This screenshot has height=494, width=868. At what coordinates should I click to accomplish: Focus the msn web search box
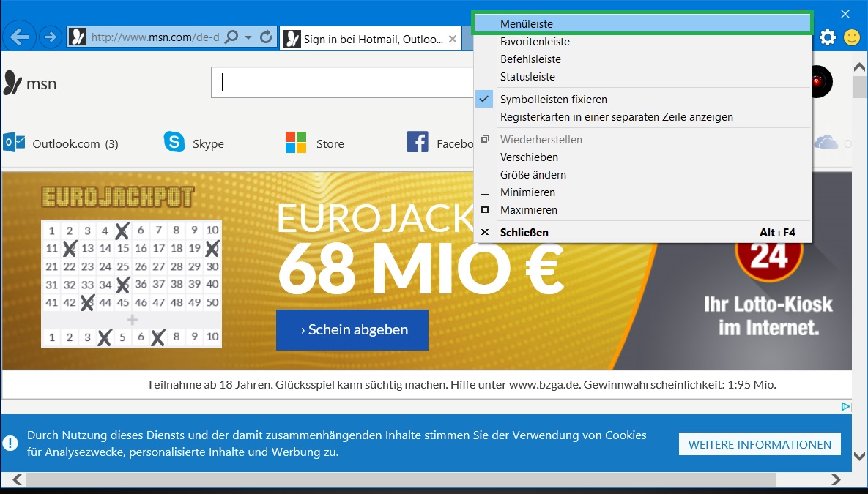[341, 83]
